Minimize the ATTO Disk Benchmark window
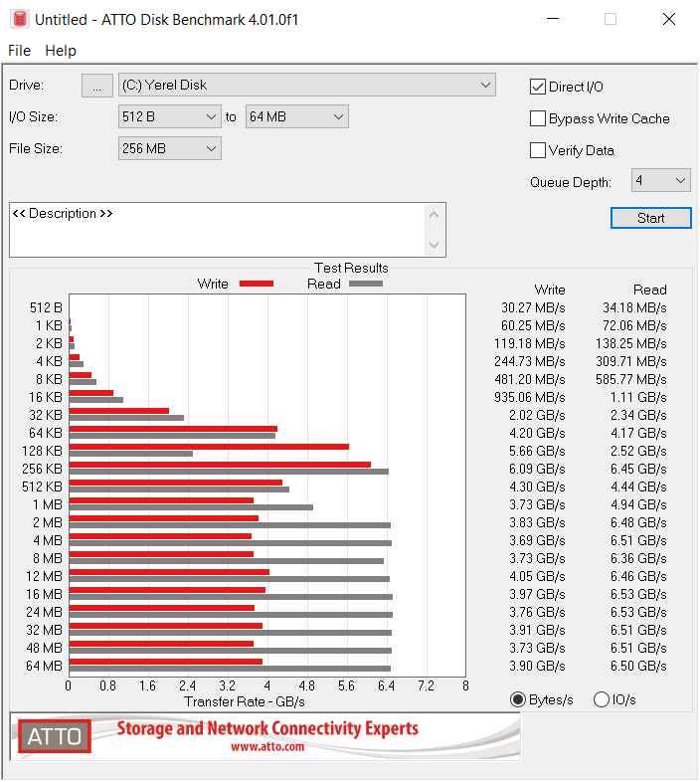Image resolution: width=700 pixels, height=782 pixels. point(553,19)
